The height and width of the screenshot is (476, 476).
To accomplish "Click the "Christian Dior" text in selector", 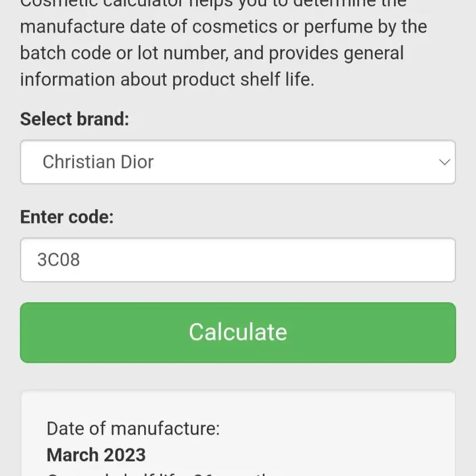I will 98,162.
